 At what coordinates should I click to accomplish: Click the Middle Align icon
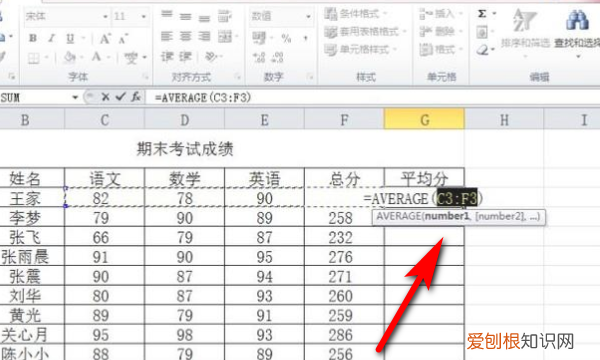tap(186, 16)
